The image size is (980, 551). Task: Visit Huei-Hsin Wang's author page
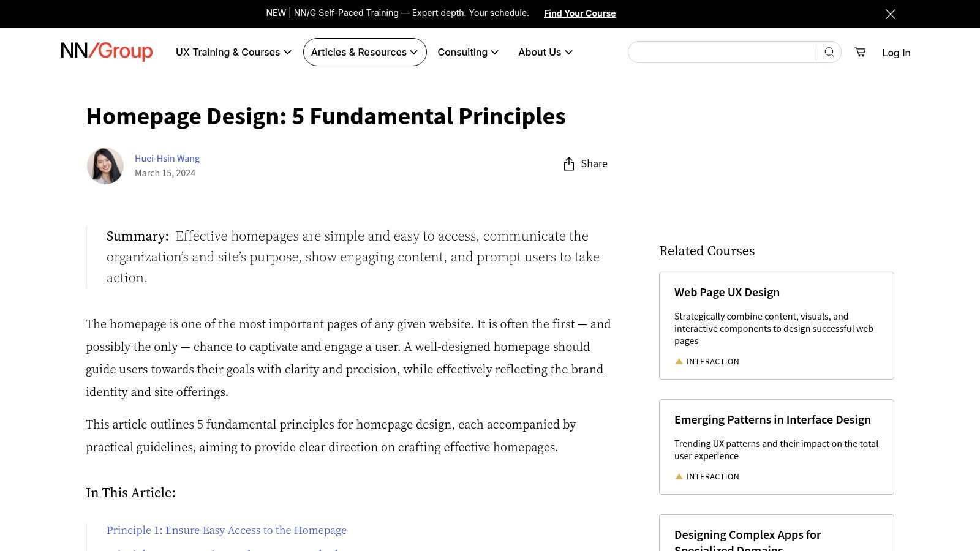(x=167, y=158)
